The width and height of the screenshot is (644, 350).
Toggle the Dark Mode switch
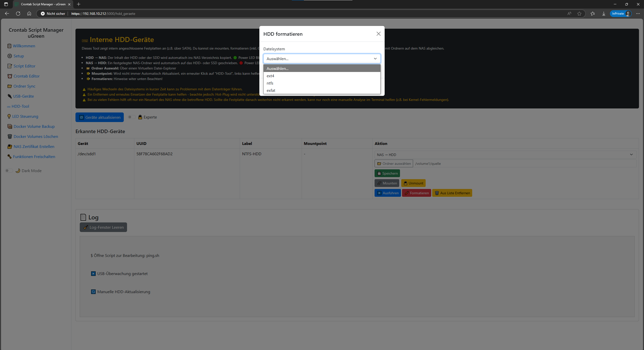pos(9,171)
